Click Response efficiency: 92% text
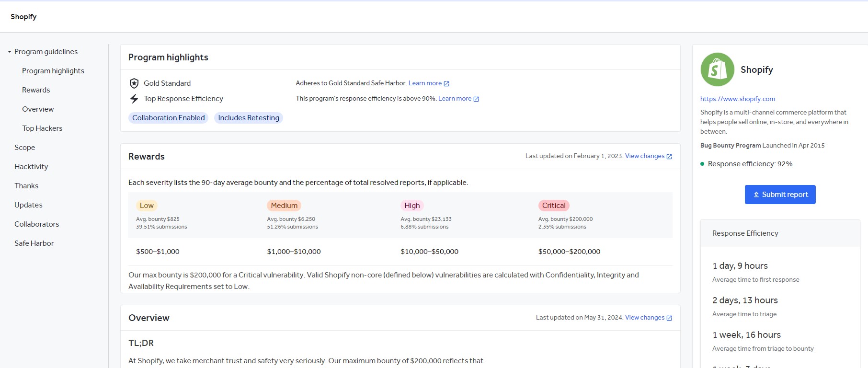The width and height of the screenshot is (868, 368). coord(750,164)
